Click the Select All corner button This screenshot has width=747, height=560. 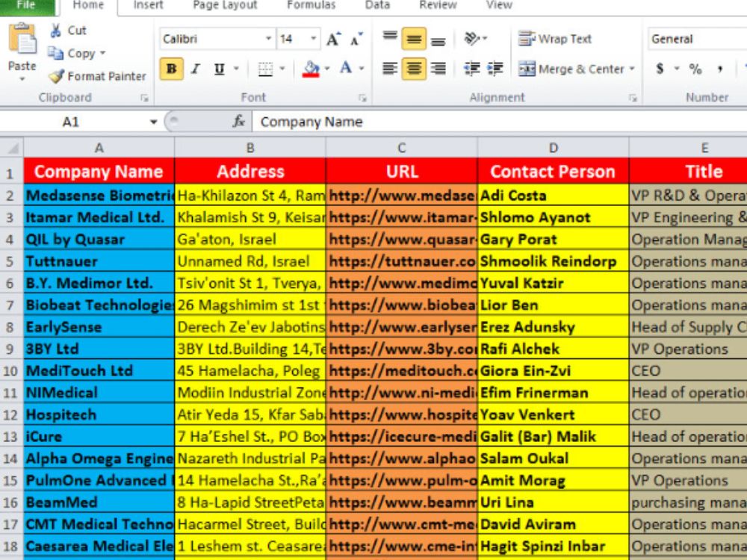[11, 148]
